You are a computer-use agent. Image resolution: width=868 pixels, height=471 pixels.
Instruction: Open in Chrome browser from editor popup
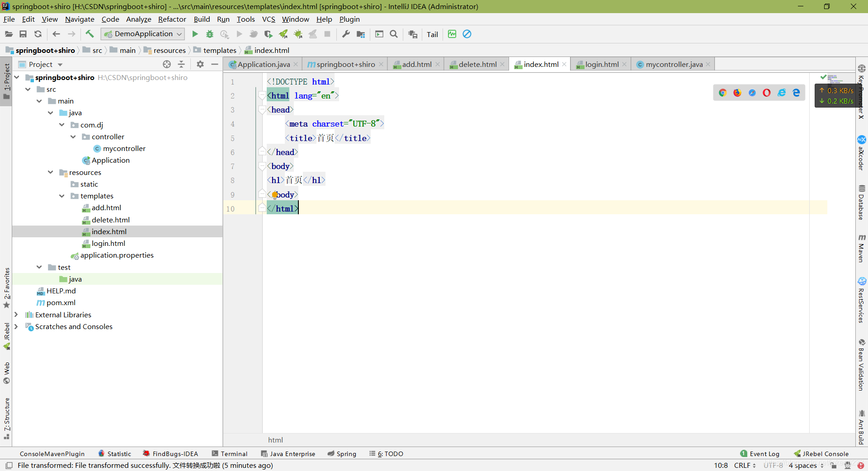tap(722, 93)
